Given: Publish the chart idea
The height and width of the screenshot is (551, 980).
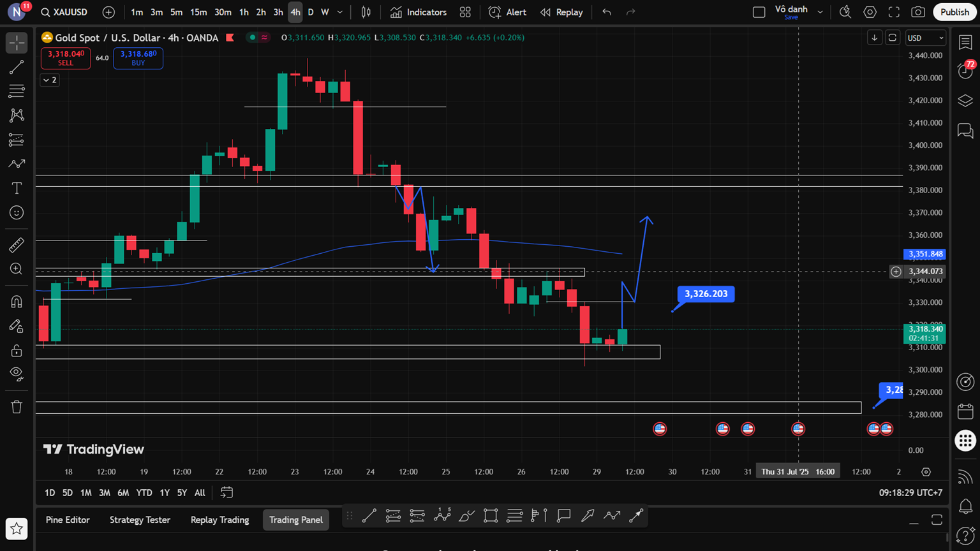Looking at the screenshot, I should click(x=954, y=12).
